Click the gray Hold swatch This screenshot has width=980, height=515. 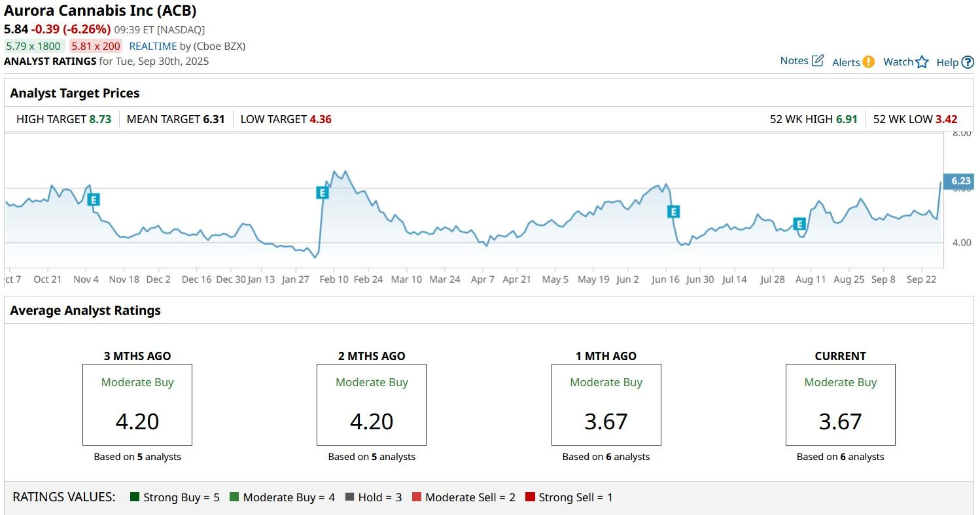349,497
